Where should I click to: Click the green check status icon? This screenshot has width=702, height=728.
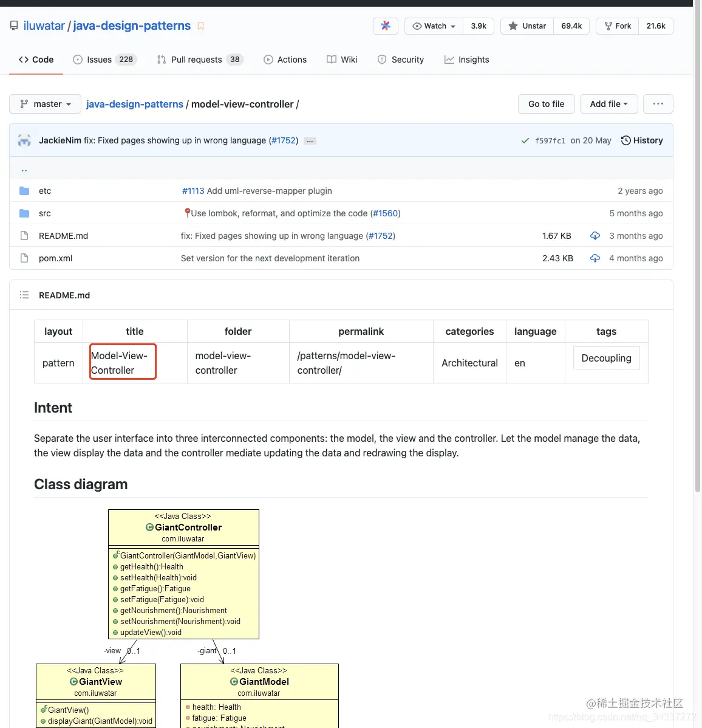pos(525,141)
